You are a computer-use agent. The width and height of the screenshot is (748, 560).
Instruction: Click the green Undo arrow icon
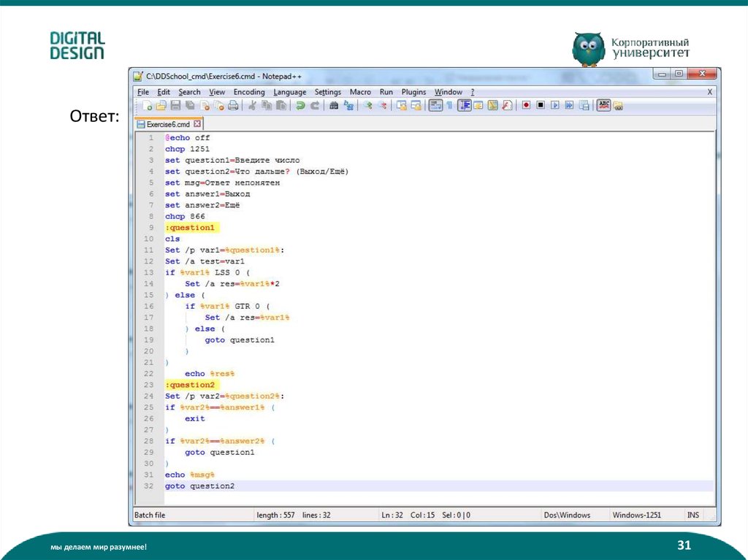pos(299,106)
